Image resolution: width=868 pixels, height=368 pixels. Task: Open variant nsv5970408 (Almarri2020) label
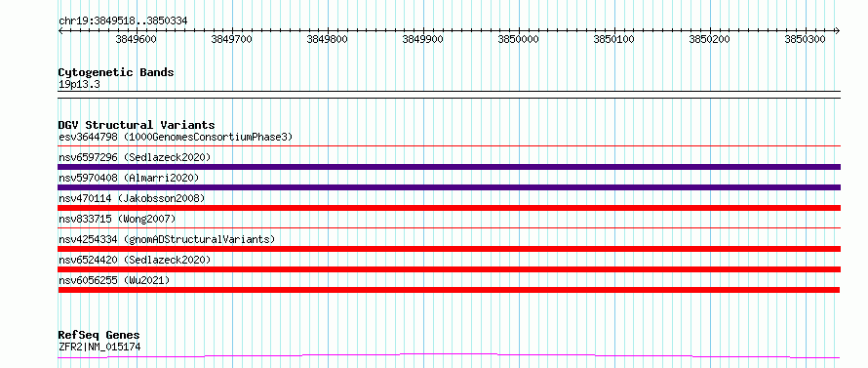(x=129, y=178)
